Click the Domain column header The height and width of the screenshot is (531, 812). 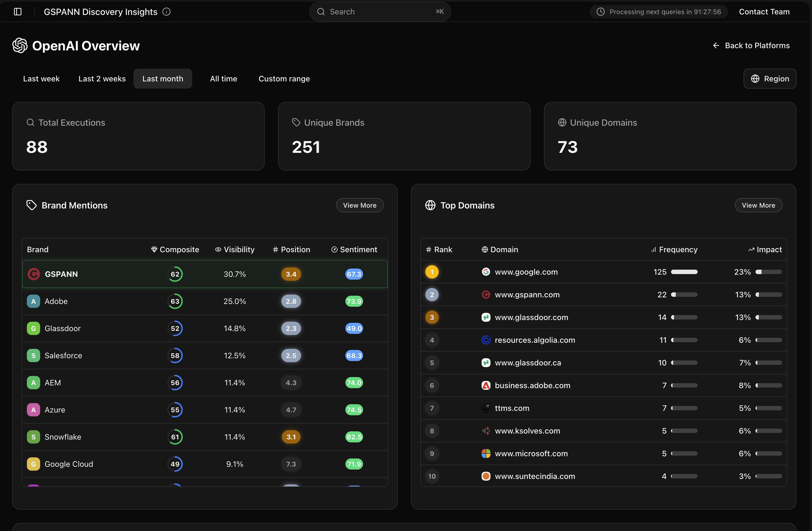coord(500,249)
